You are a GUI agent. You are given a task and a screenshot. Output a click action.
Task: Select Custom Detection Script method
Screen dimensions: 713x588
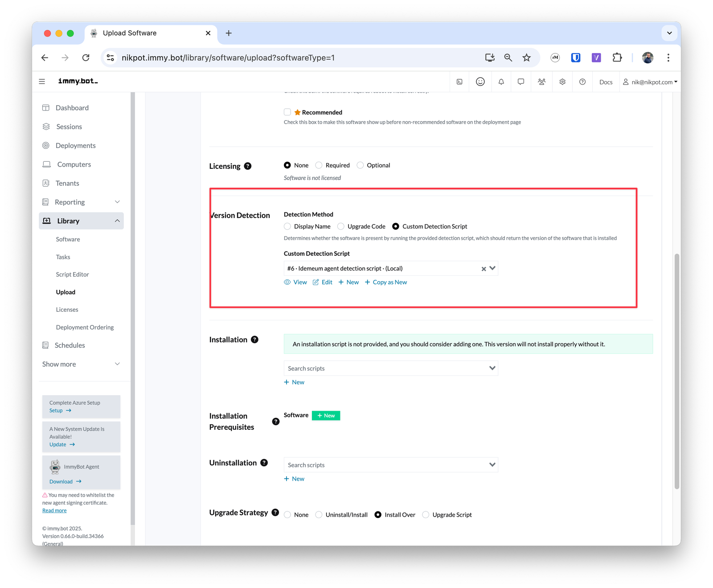click(x=396, y=226)
